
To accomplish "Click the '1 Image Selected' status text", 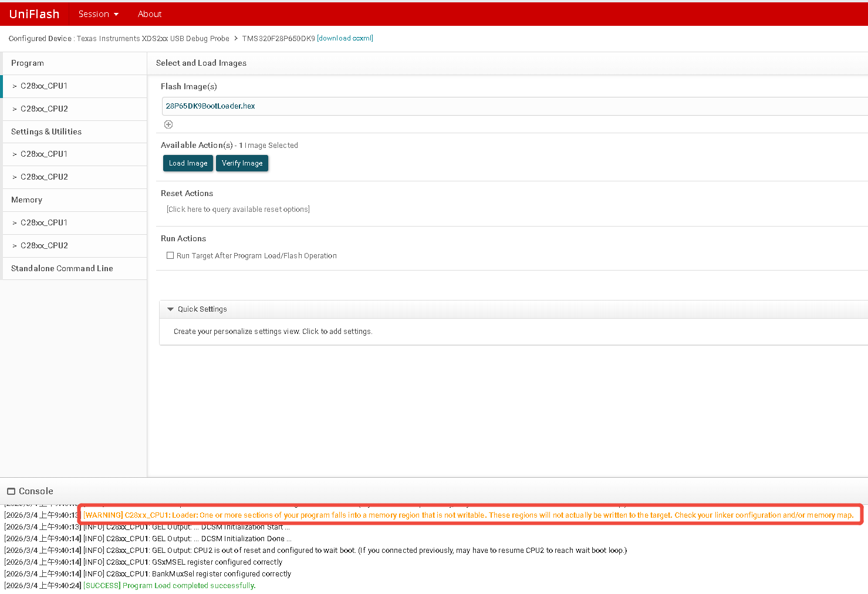I will pos(268,146).
